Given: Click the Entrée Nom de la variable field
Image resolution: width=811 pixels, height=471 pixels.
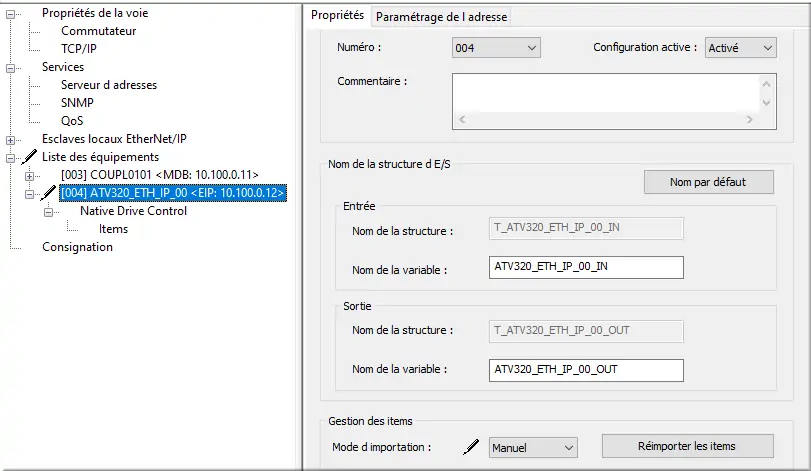Looking at the screenshot, I should 586,267.
